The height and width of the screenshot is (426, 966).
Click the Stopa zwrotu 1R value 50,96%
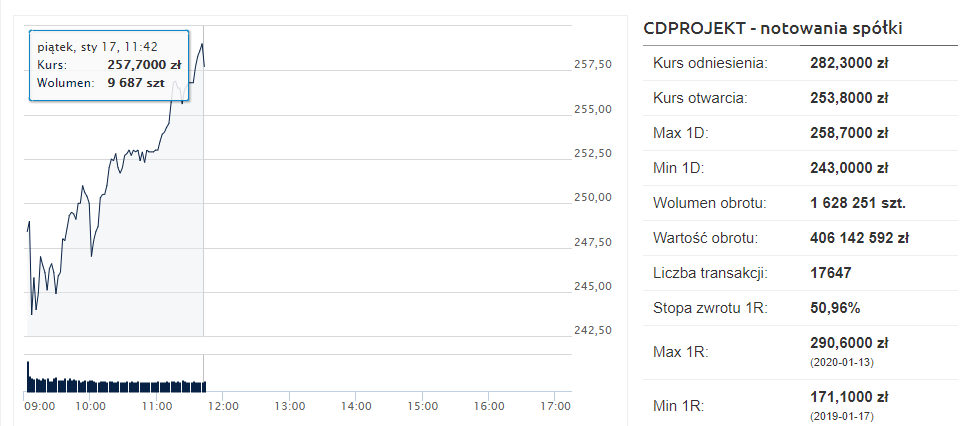[x=835, y=307]
